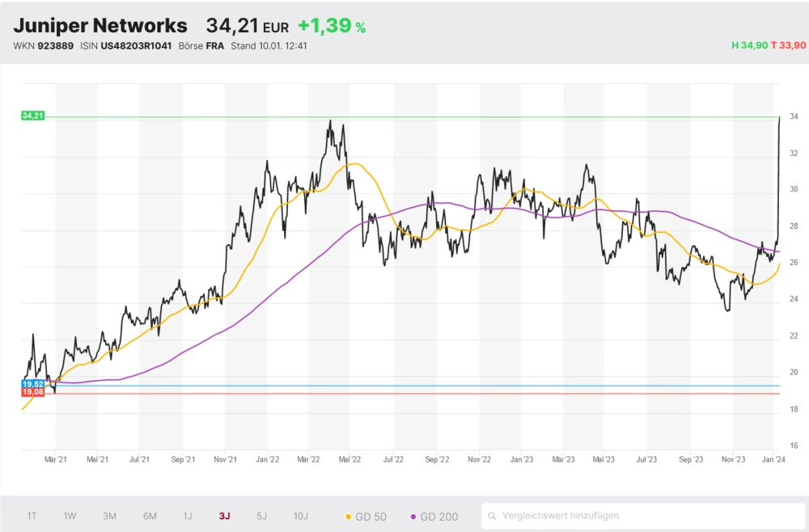Viewport: 809px width, 532px height.
Task: Click the purple dot next to GD 200
Action: click(x=413, y=516)
